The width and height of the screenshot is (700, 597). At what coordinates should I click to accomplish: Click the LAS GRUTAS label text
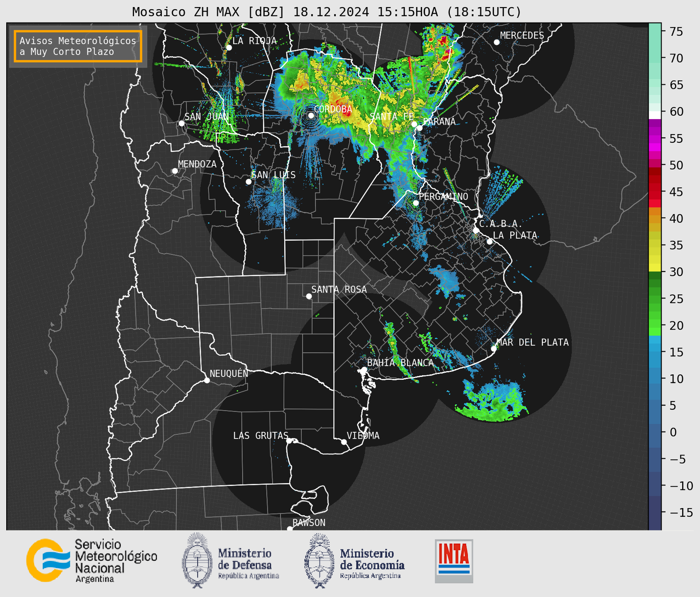pyautogui.click(x=261, y=436)
